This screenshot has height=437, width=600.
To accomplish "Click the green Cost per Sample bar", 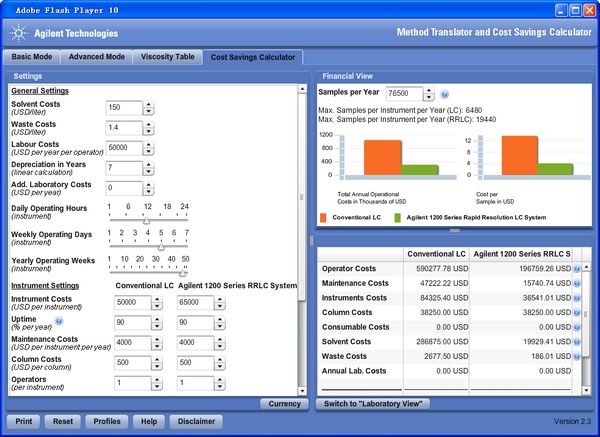I will click(555, 169).
